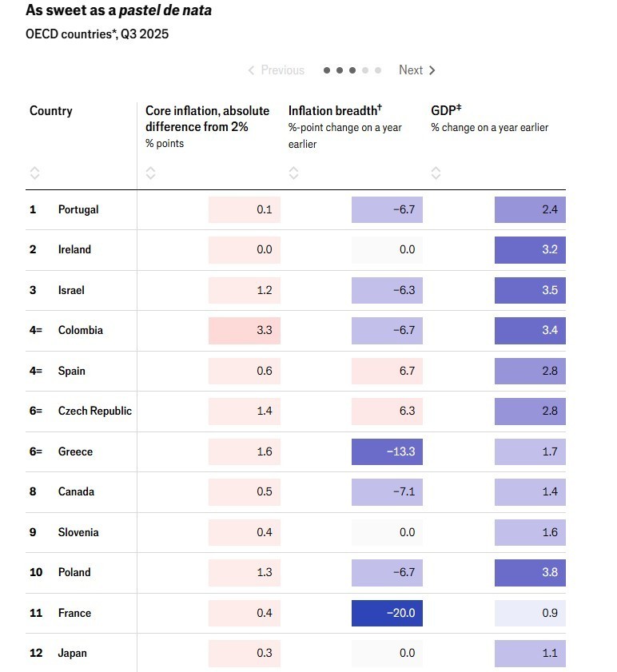
Task: Click the GDP column sort arrows
Action: click(x=436, y=173)
